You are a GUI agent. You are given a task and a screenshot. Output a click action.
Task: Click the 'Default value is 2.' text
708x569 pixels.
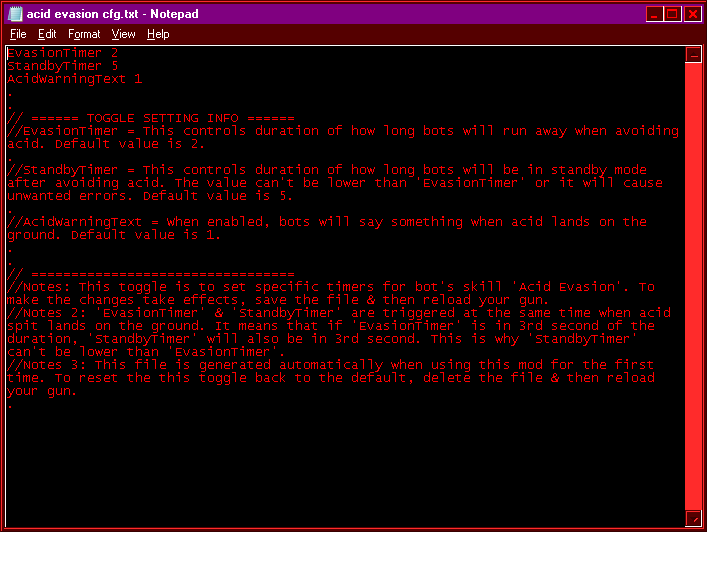coord(130,144)
